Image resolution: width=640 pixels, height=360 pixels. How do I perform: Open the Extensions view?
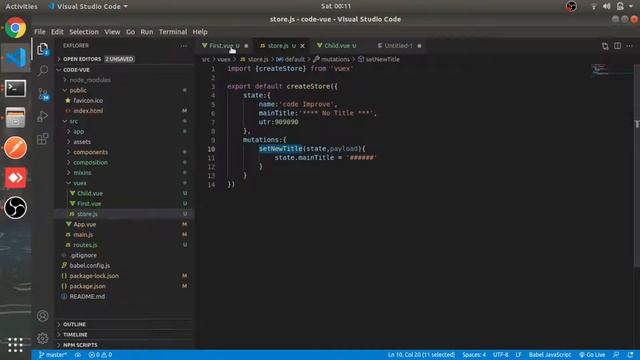42,139
